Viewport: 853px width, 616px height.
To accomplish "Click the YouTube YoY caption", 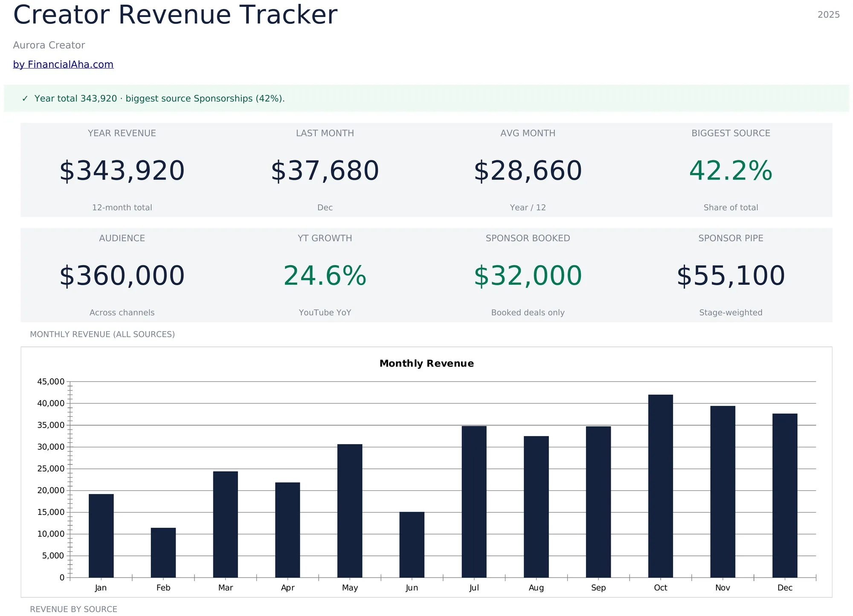I will pos(325,312).
